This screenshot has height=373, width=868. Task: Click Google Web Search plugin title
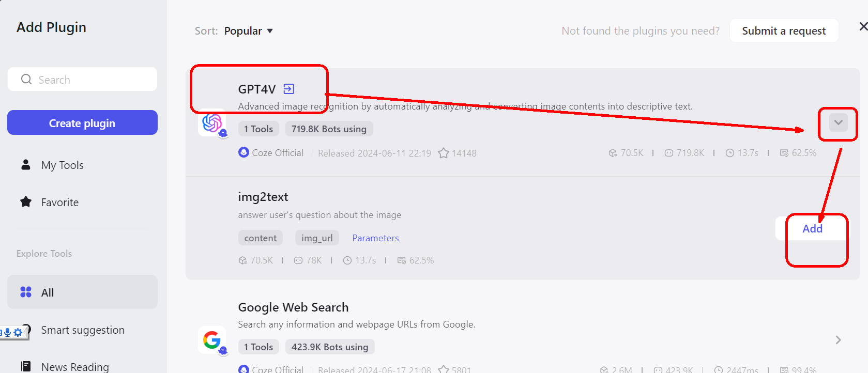coord(293,307)
